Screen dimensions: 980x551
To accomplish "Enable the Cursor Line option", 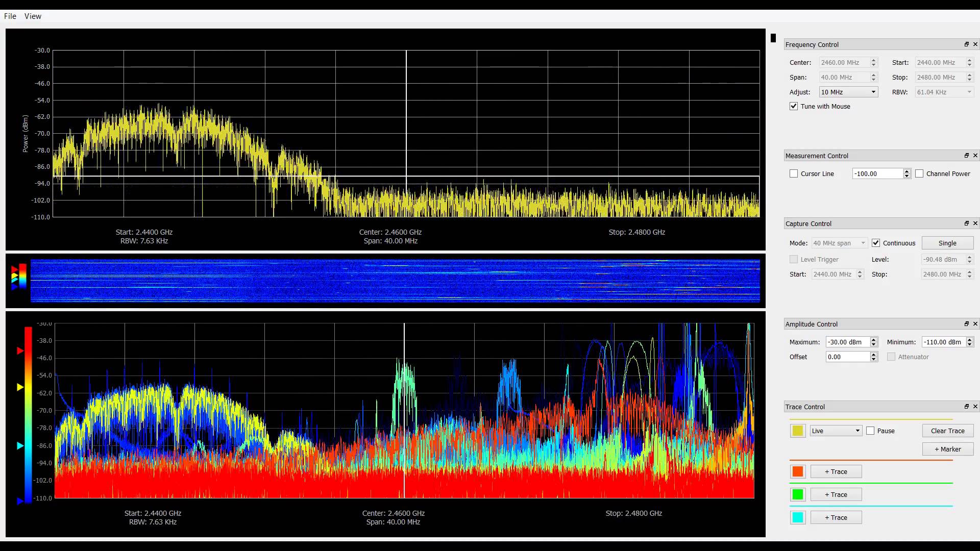I will (x=794, y=173).
